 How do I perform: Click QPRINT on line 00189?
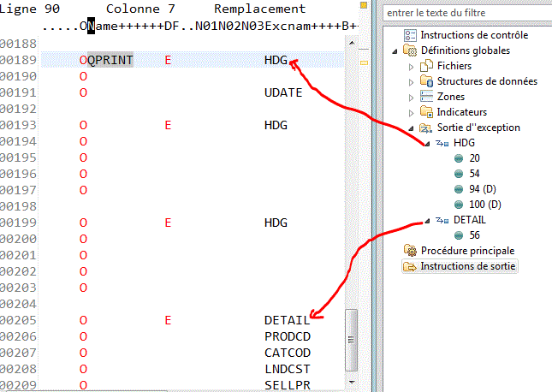coord(110,60)
